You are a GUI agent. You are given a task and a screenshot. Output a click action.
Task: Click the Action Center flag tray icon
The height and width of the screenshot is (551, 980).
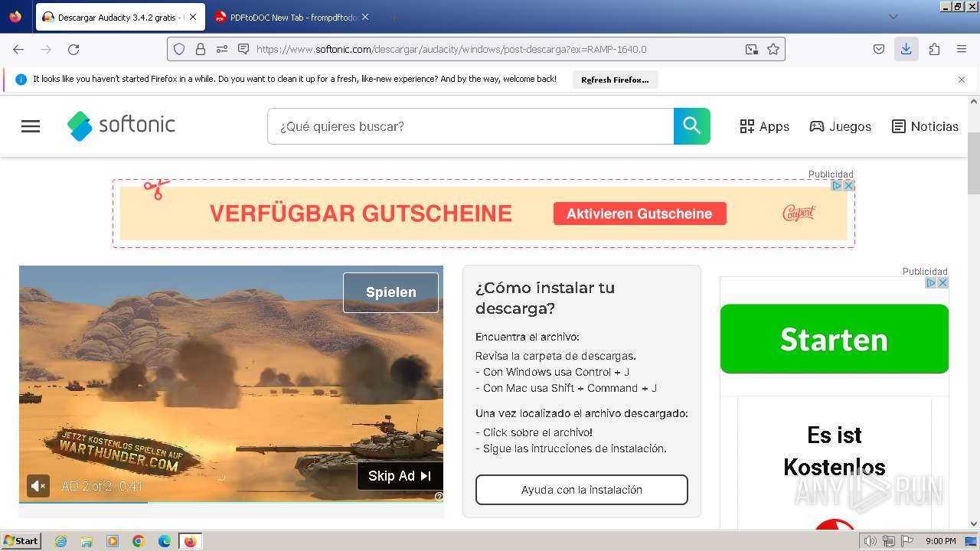tap(907, 541)
